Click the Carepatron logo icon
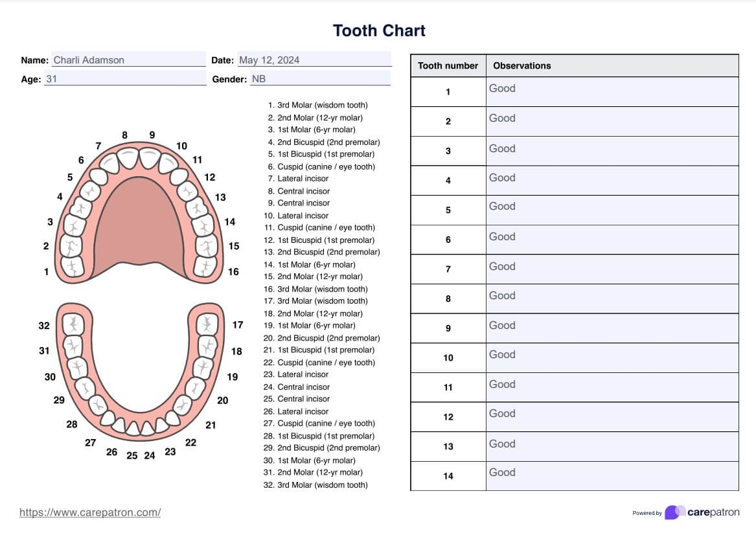The image size is (756, 533). point(675,512)
